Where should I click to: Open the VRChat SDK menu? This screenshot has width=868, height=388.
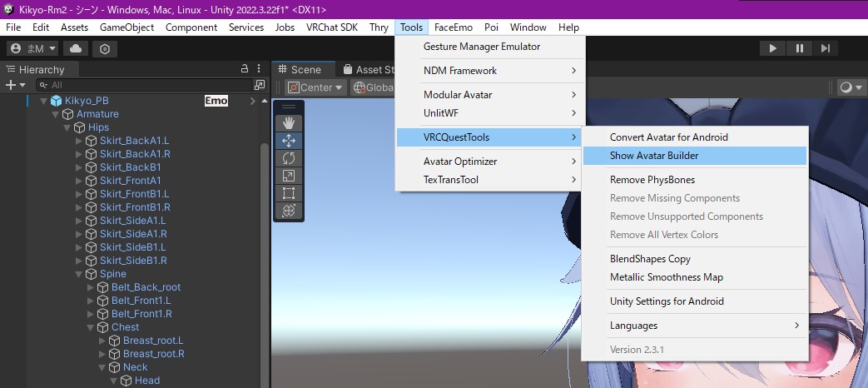[332, 27]
